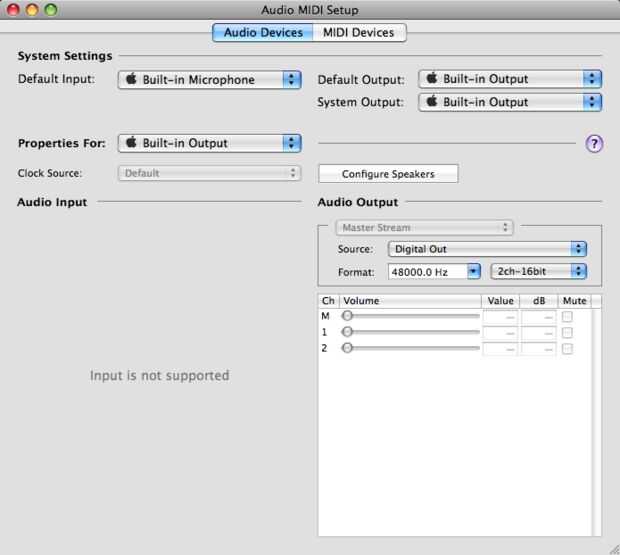Click the dB field for channel 1
Image resolution: width=620 pixels, height=555 pixels.
coord(538,333)
